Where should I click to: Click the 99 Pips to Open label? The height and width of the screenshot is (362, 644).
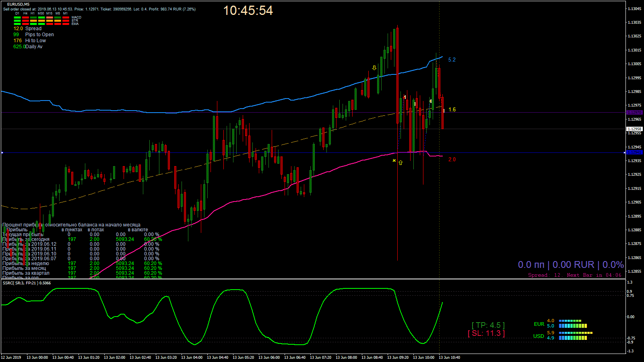click(33, 35)
